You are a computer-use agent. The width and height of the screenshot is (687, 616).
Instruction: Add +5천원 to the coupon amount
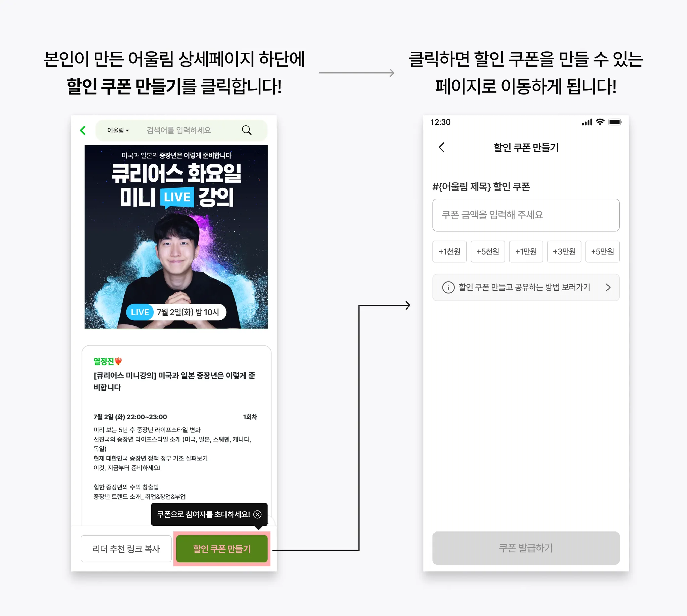[x=487, y=251]
